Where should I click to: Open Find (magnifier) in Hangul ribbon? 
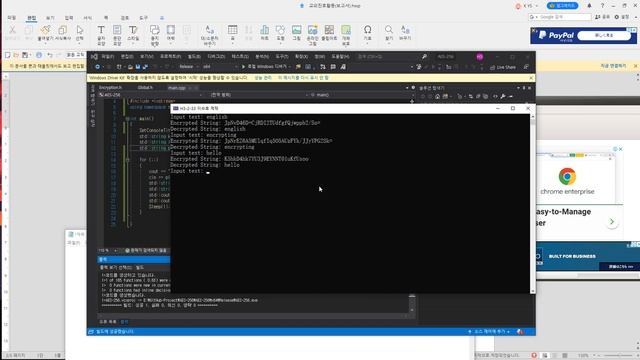pos(389,30)
